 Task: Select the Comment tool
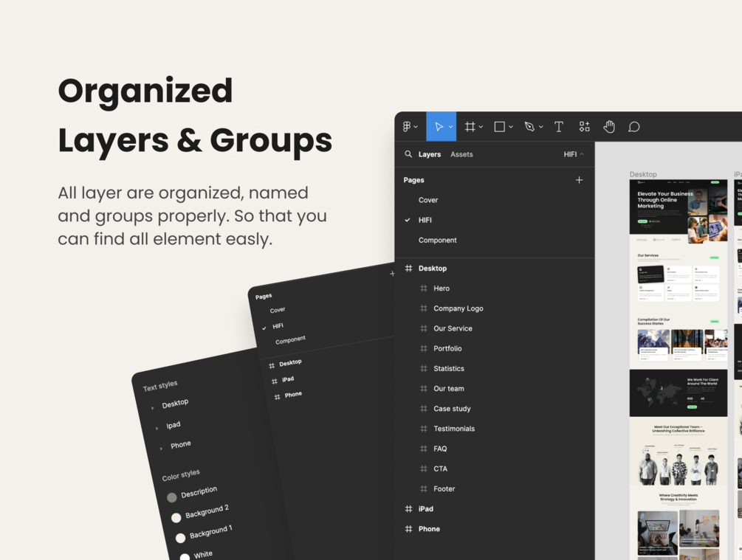634,127
